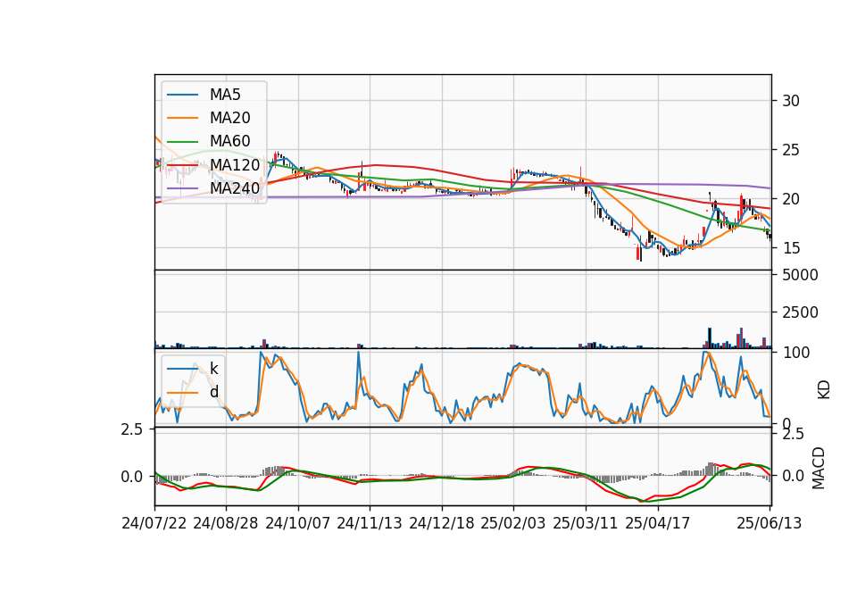Click the KD axis title
This screenshot has width=857, height=616.
tap(824, 389)
